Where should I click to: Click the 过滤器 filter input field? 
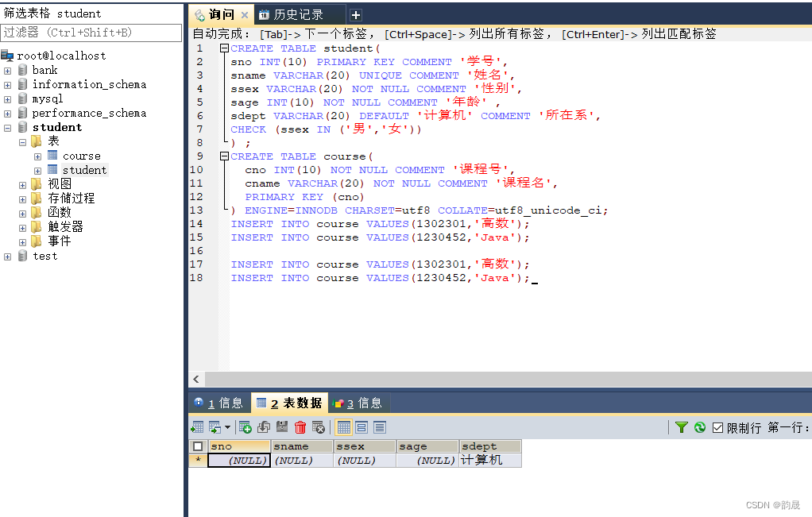pyautogui.click(x=91, y=33)
